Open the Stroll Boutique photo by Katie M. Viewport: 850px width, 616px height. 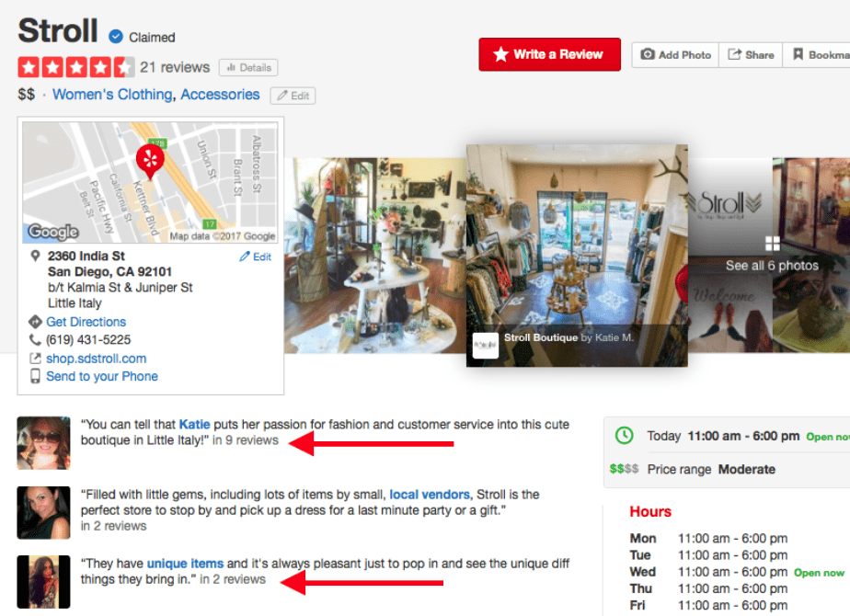click(x=577, y=256)
